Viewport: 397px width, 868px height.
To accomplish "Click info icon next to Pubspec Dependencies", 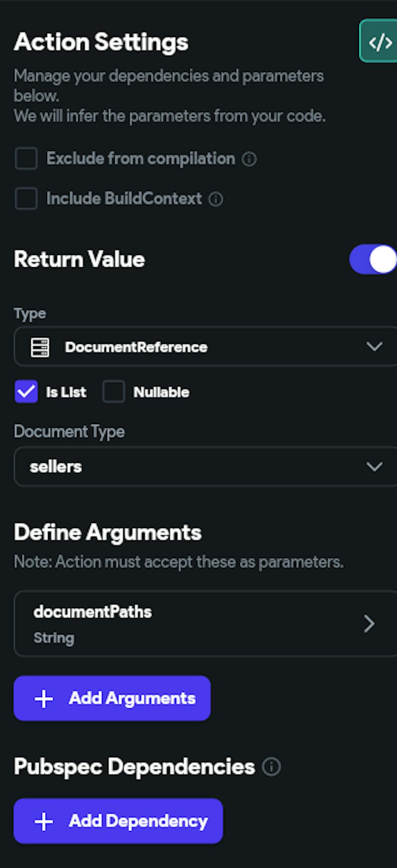I will click(x=272, y=766).
